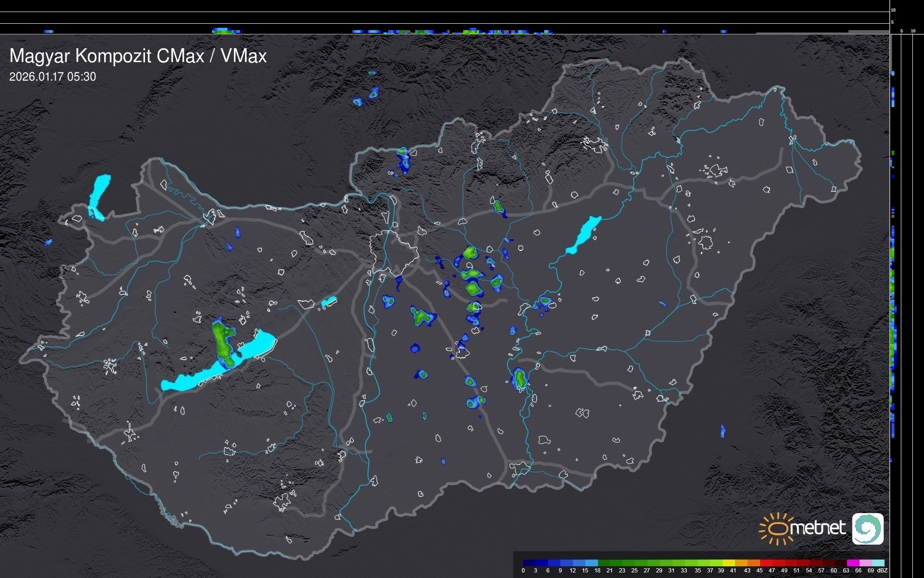Screen dimensions: 924x578
Task: Pick the magenta 63 dBZ legend swatch
Action: click(x=852, y=563)
